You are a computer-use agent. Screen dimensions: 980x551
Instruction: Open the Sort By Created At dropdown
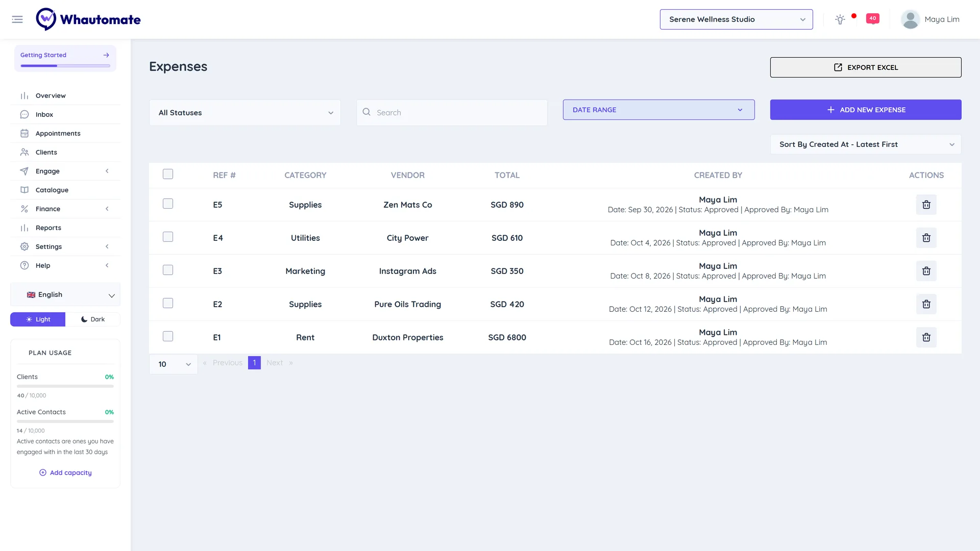(865, 144)
